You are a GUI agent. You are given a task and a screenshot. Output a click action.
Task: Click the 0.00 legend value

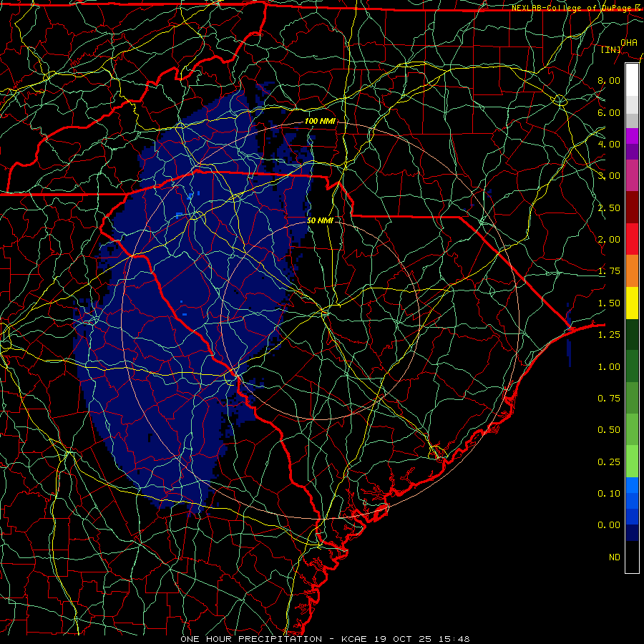[609, 525]
